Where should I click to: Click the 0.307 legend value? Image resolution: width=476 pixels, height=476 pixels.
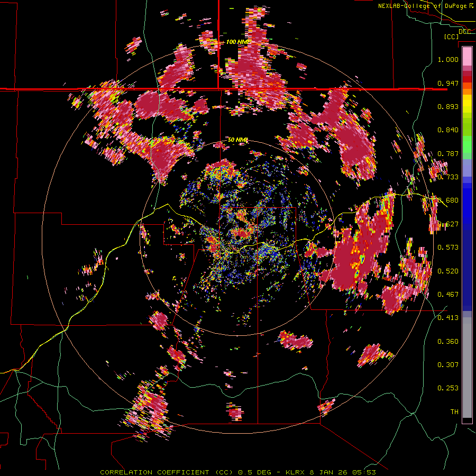coord(448,365)
